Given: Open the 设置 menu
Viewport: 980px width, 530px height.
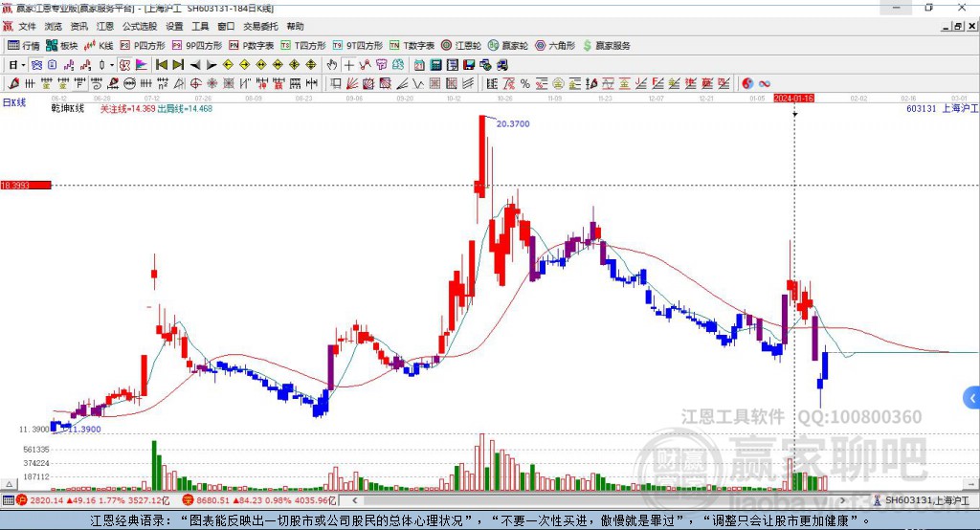Looking at the screenshot, I should [x=174, y=26].
